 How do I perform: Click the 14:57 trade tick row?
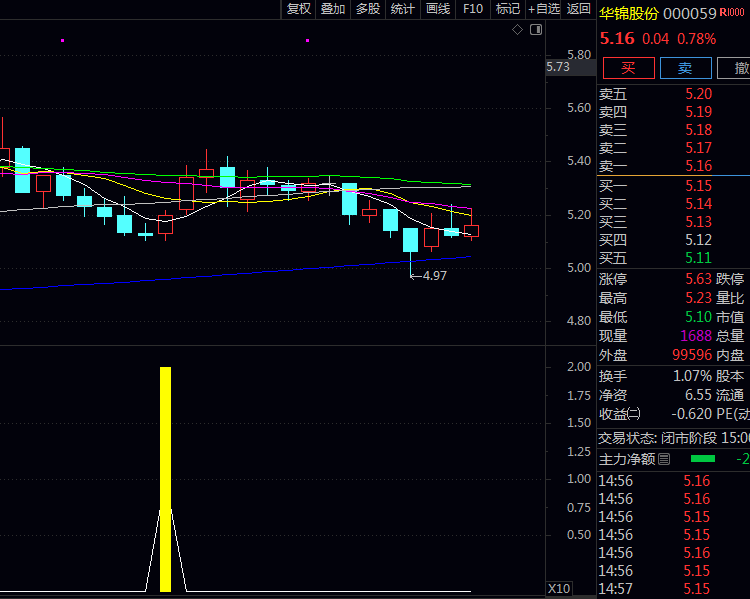(x=673, y=589)
